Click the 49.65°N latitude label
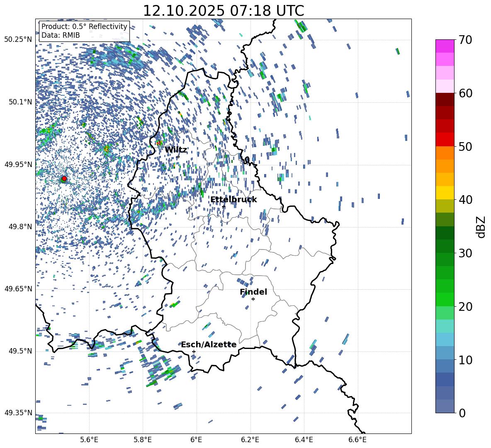The height and width of the screenshot is (448, 491). 18,288
